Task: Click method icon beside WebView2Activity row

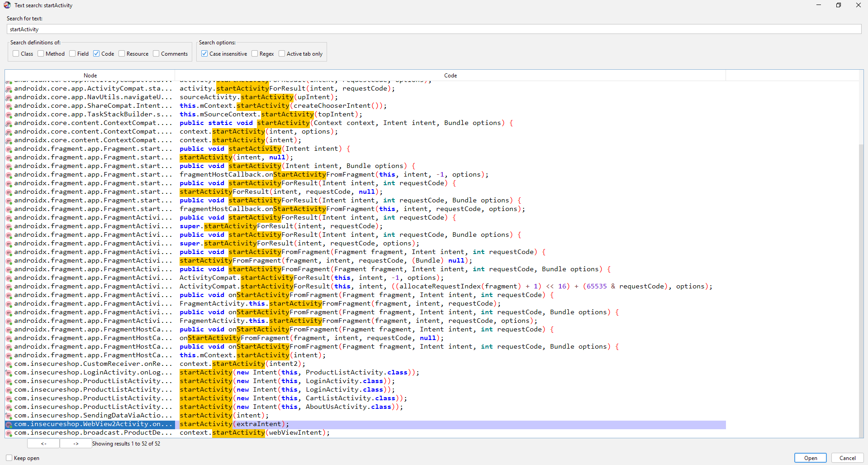Action: [x=9, y=425]
